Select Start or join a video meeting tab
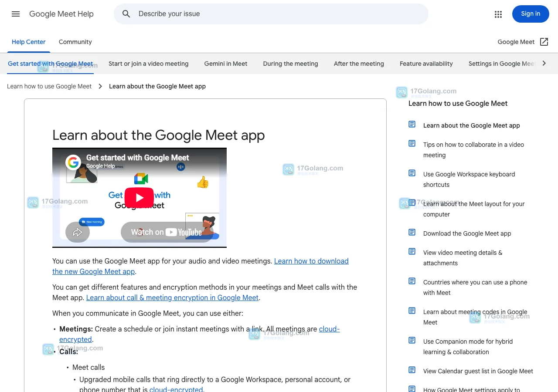The width and height of the screenshot is (558, 392). [149, 64]
